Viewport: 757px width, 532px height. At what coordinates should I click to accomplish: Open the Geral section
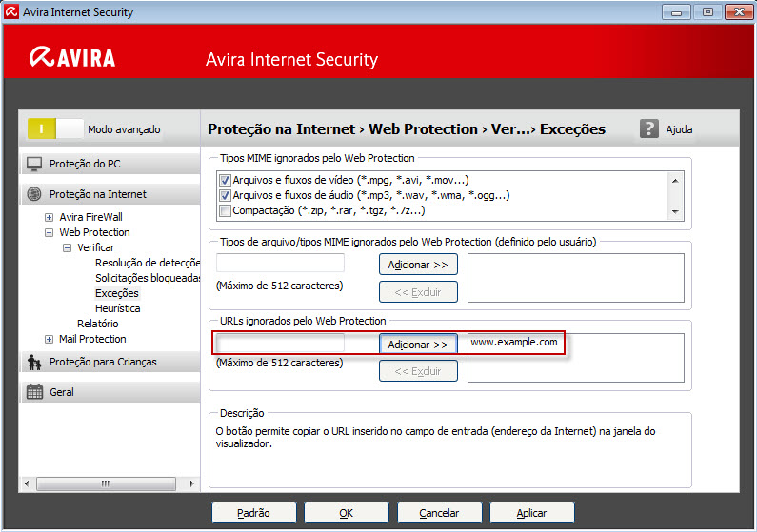[x=110, y=392]
